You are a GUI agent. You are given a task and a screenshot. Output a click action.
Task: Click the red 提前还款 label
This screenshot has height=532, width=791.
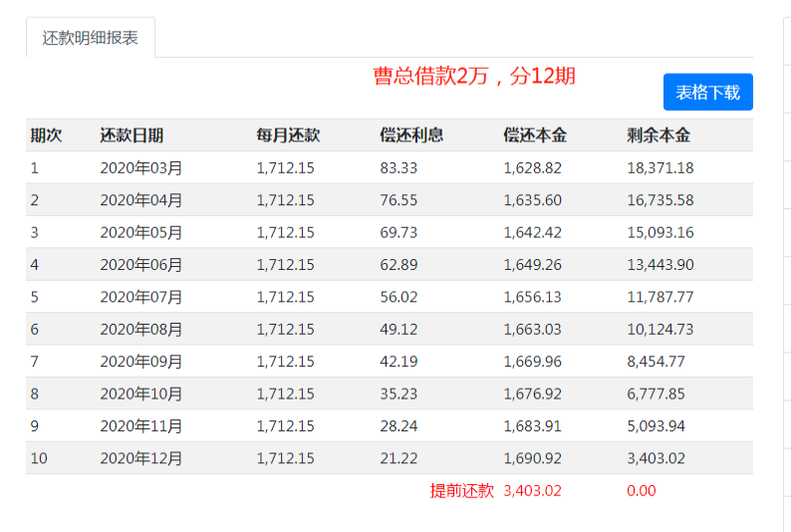pos(461,490)
